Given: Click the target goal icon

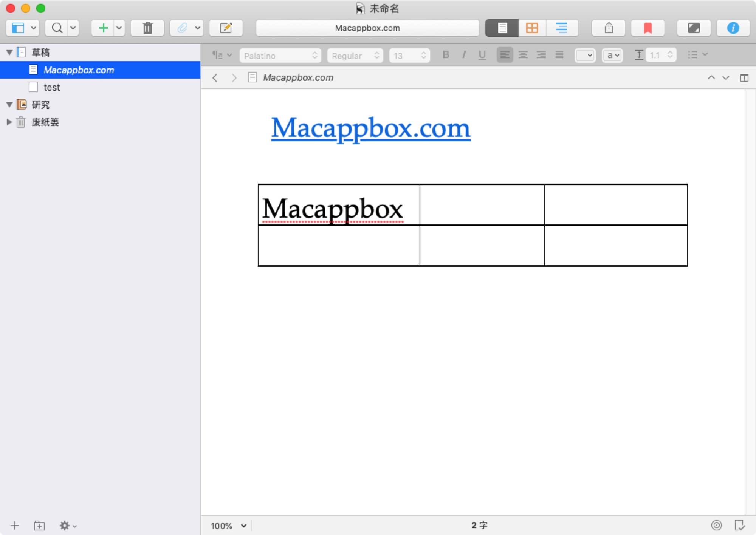Looking at the screenshot, I should 716,525.
